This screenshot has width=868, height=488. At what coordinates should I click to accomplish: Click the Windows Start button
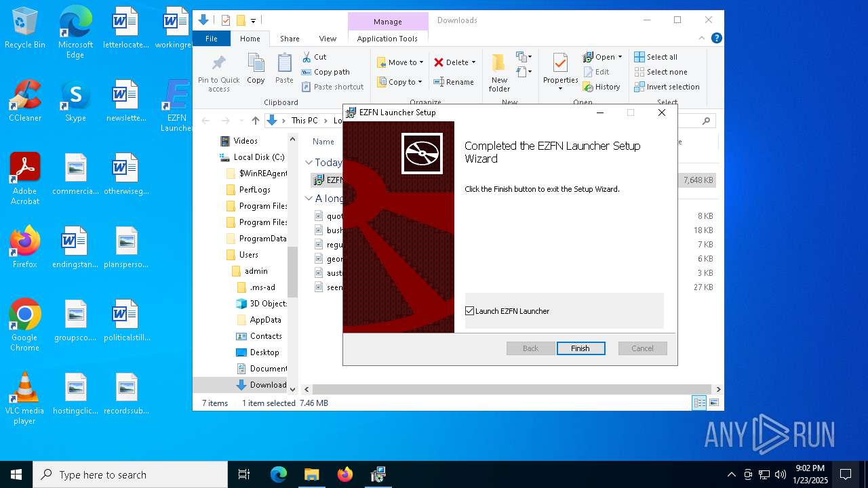[x=16, y=474]
